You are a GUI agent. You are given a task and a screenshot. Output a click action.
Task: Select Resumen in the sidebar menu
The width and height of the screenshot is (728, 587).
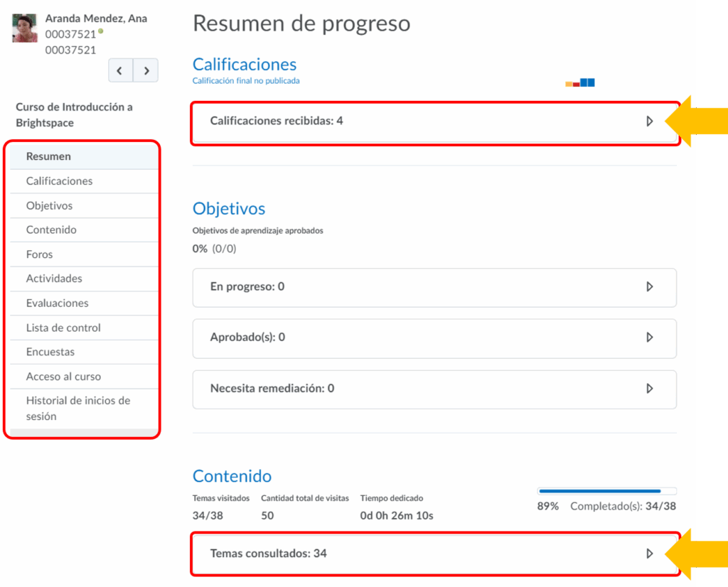tap(48, 157)
